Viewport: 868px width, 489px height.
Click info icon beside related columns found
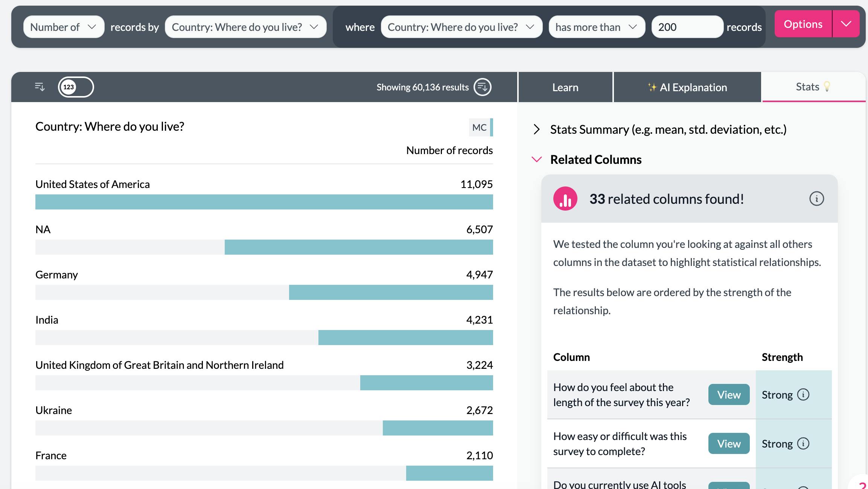816,199
